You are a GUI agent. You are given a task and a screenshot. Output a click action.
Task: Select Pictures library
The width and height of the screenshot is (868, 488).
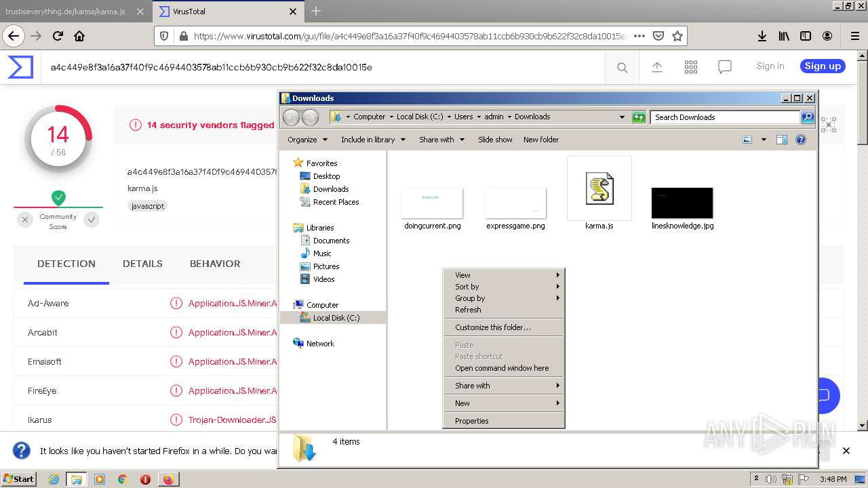[x=326, y=266]
